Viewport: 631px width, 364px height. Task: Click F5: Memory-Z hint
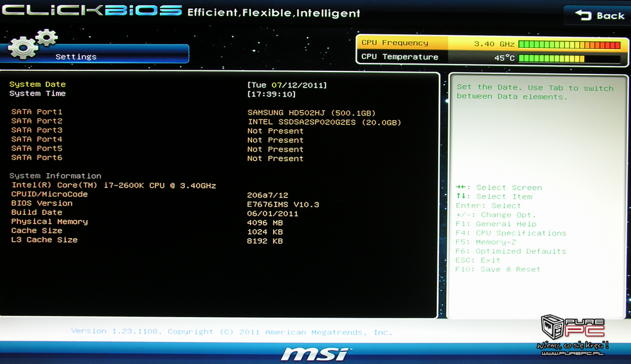(x=486, y=242)
